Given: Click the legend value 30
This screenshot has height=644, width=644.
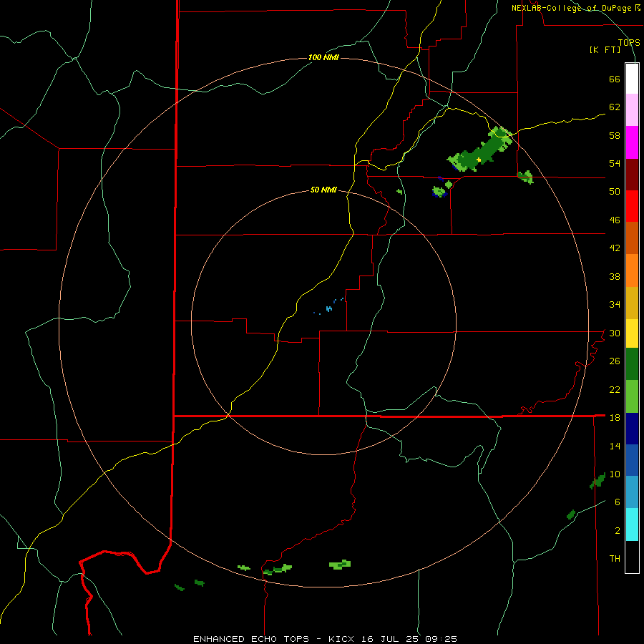Looking at the screenshot, I should 615,333.
